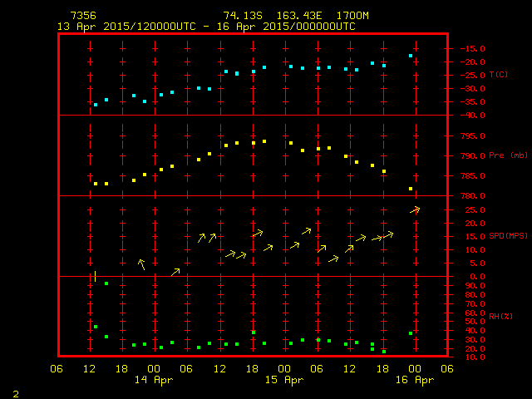The width and height of the screenshot is (532, 399).
Task: Select the 15 Apr date label
Action: [283, 380]
